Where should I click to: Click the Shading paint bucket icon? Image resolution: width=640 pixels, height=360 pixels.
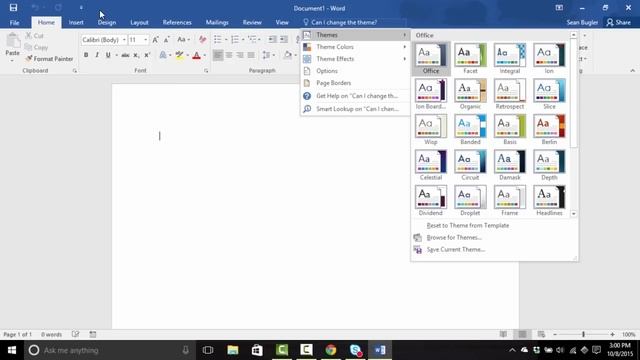[288, 55]
